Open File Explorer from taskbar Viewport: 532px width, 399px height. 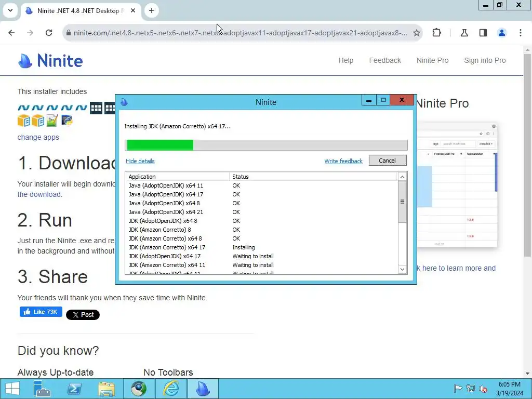[x=107, y=389]
